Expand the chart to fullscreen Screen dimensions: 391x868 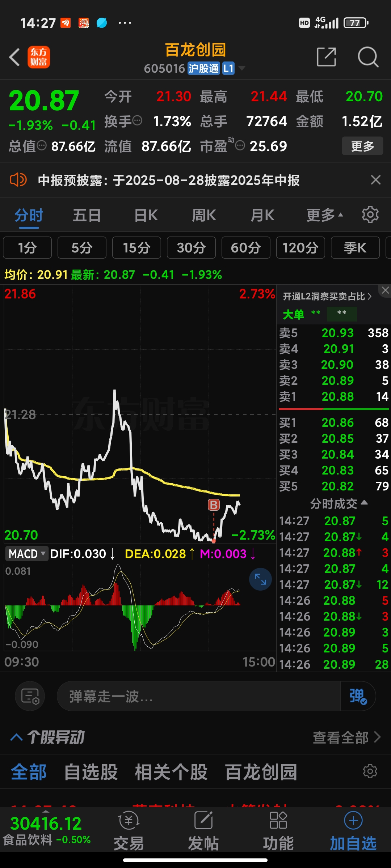(260, 579)
